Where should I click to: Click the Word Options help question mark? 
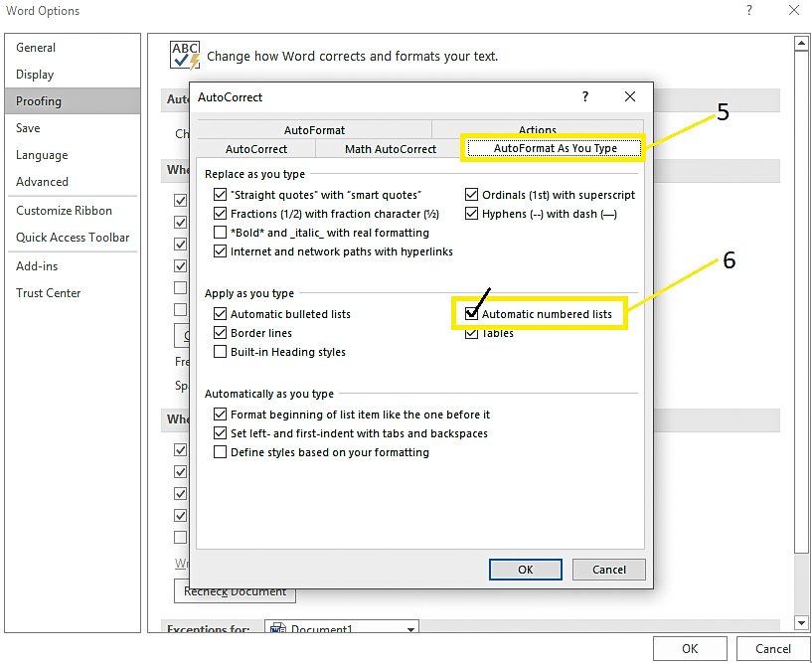[x=748, y=10]
